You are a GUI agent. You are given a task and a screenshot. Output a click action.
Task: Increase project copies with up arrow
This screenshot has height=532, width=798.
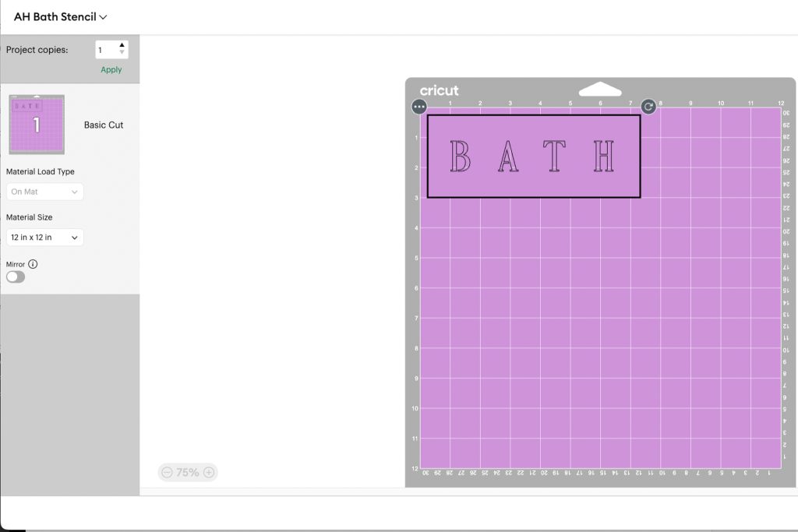point(122,46)
